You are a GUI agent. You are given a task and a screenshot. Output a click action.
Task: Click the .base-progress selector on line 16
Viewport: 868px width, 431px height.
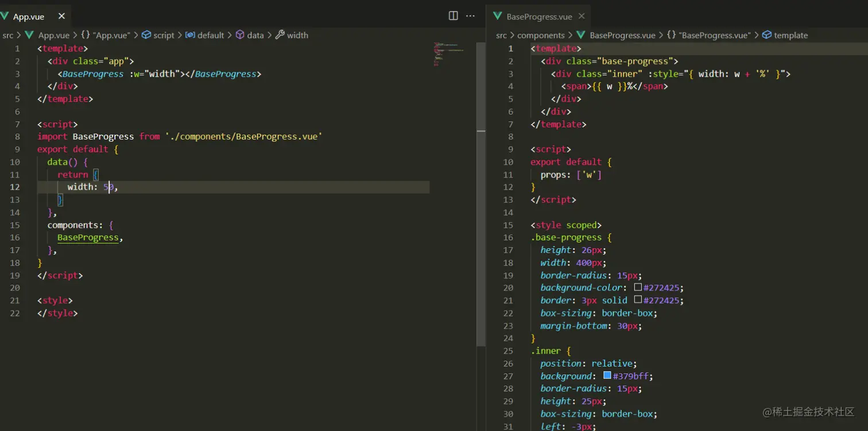566,237
